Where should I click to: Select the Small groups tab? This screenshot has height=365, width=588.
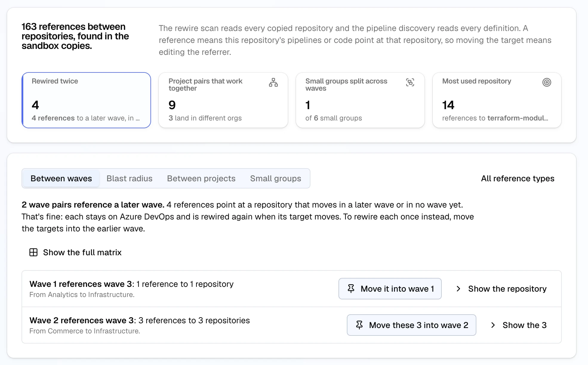pos(275,178)
